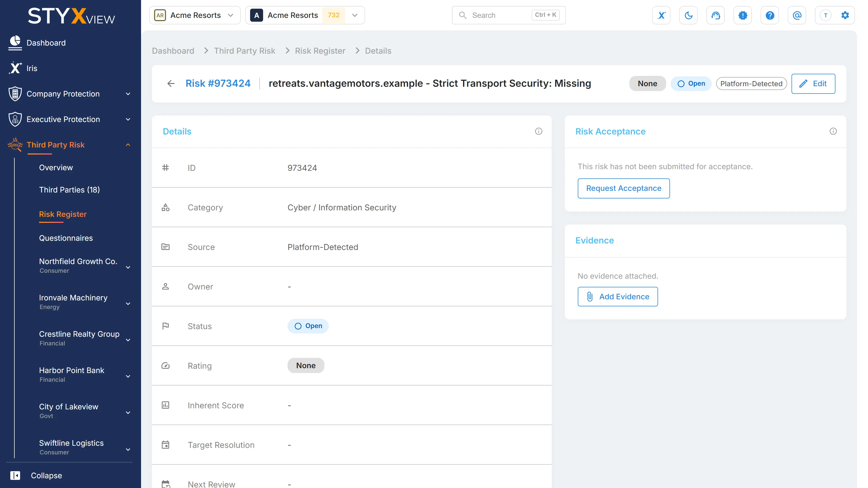
Task: Go back with the left arrow icon
Action: pyautogui.click(x=171, y=84)
